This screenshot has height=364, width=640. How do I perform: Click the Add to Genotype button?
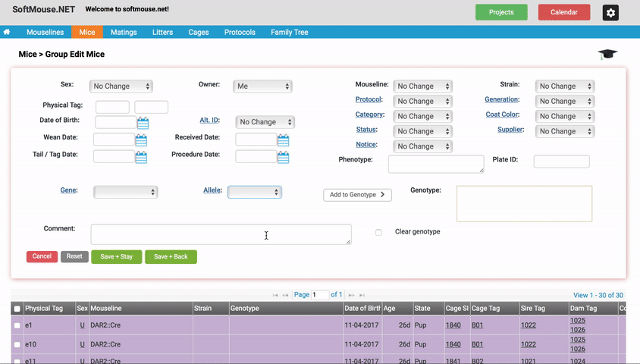tap(357, 195)
